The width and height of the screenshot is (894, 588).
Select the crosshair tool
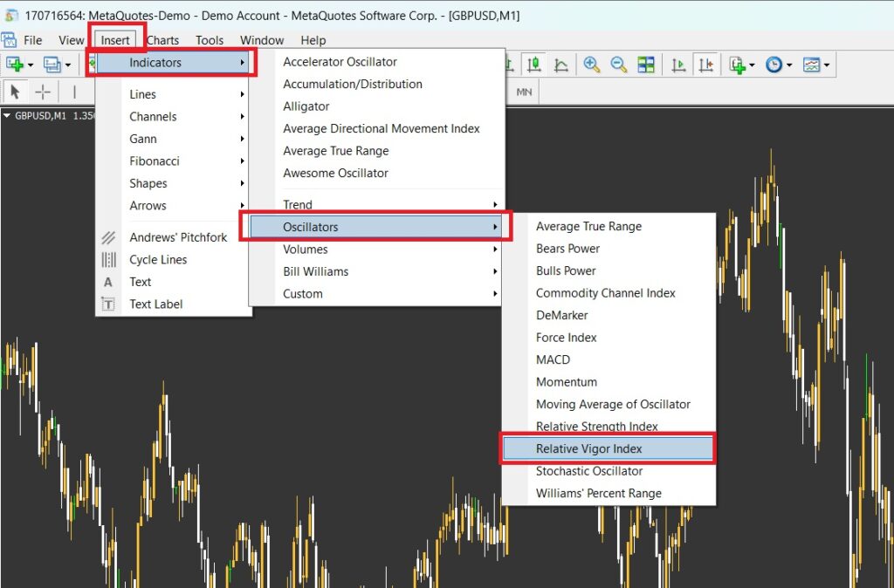pyautogui.click(x=42, y=92)
